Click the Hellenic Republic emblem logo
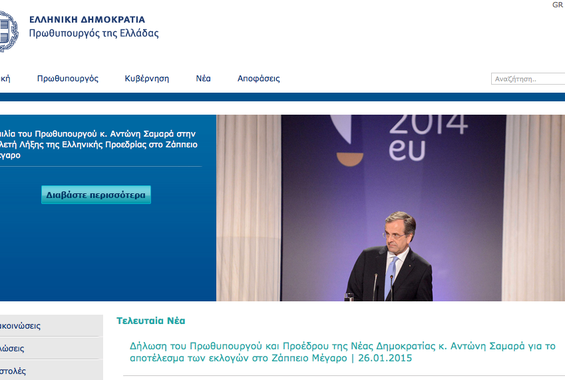The image size is (565, 380). (8, 32)
